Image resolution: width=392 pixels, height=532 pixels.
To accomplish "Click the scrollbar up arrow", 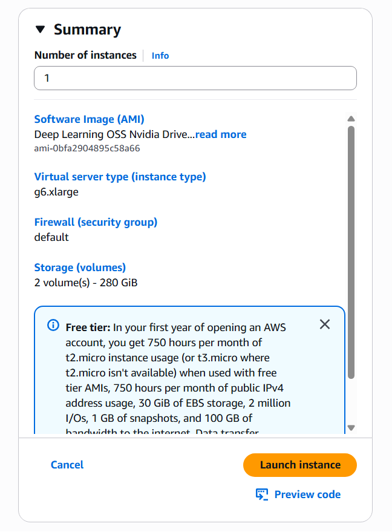I will coord(351,119).
